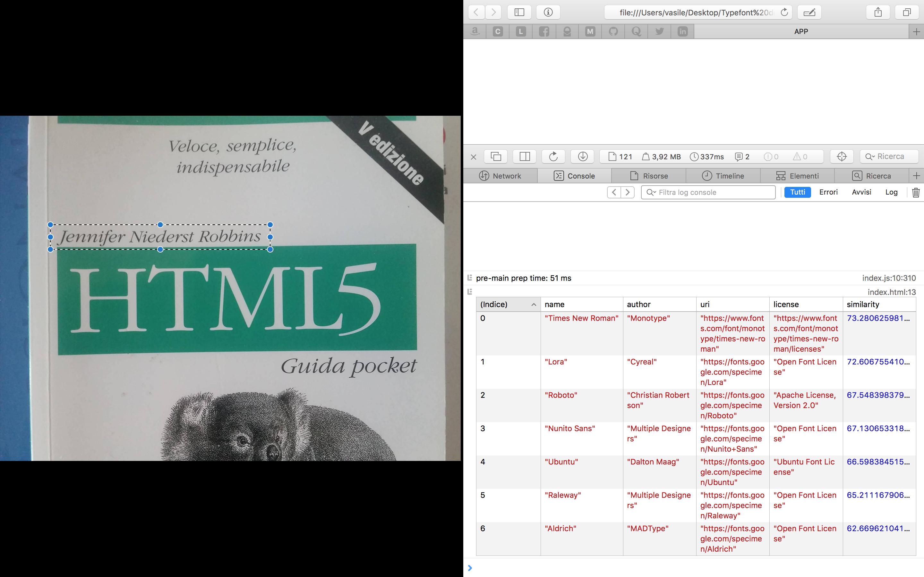The image size is (924, 577).
Task: Click the page info icon in toolbar
Action: (548, 12)
